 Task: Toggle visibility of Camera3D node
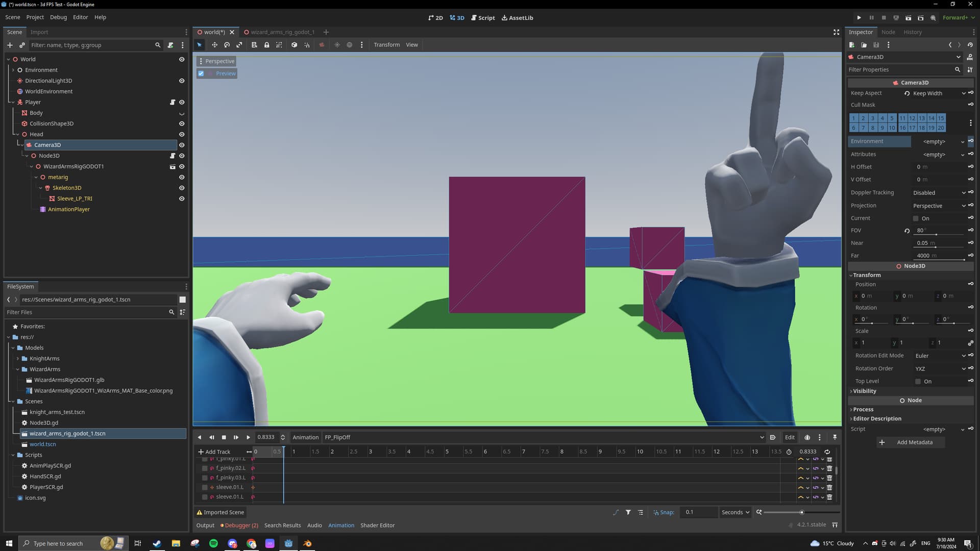click(x=182, y=145)
